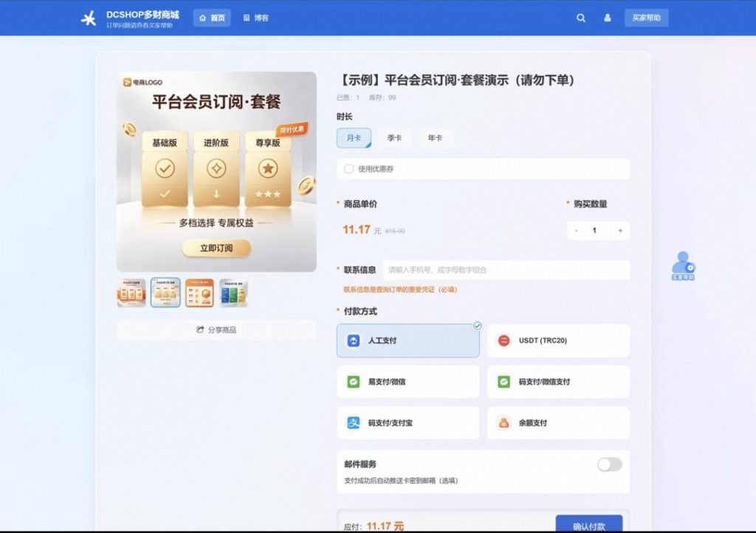Click the 分享商品 share product button
This screenshot has width=756, height=533.
pos(216,330)
